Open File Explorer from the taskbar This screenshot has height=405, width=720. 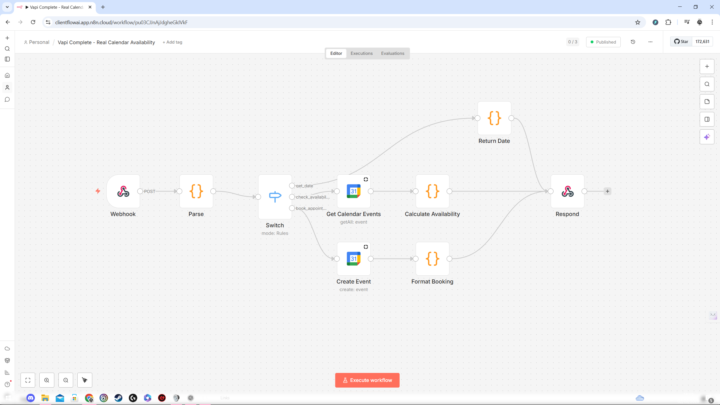click(x=45, y=398)
